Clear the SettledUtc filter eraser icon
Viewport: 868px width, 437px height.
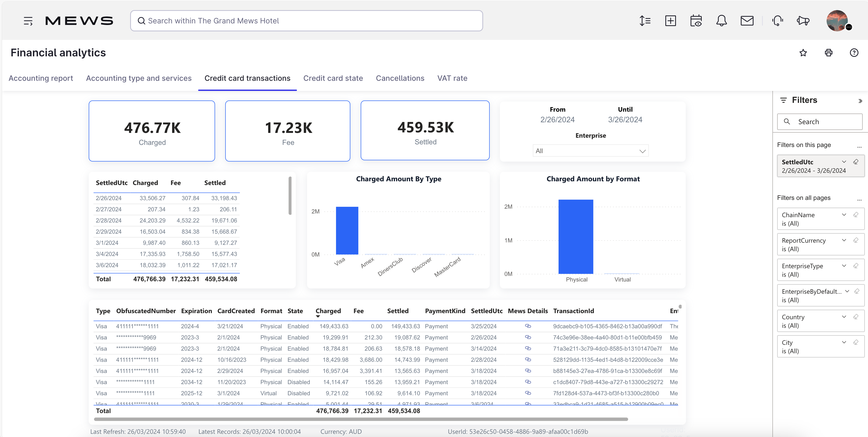click(856, 162)
